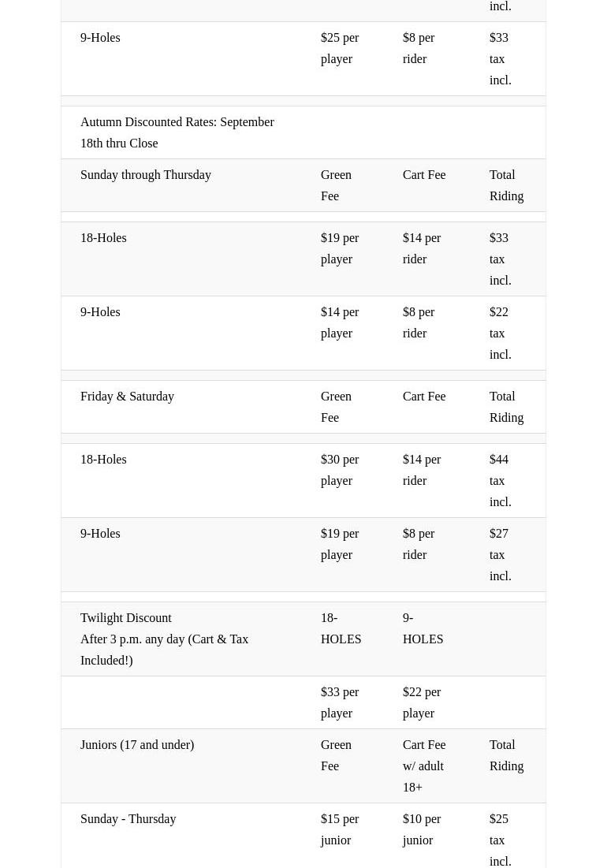This screenshot has width=607, height=868.
Task: Click the After 3 p.m. any day note
Action: tap(164, 650)
